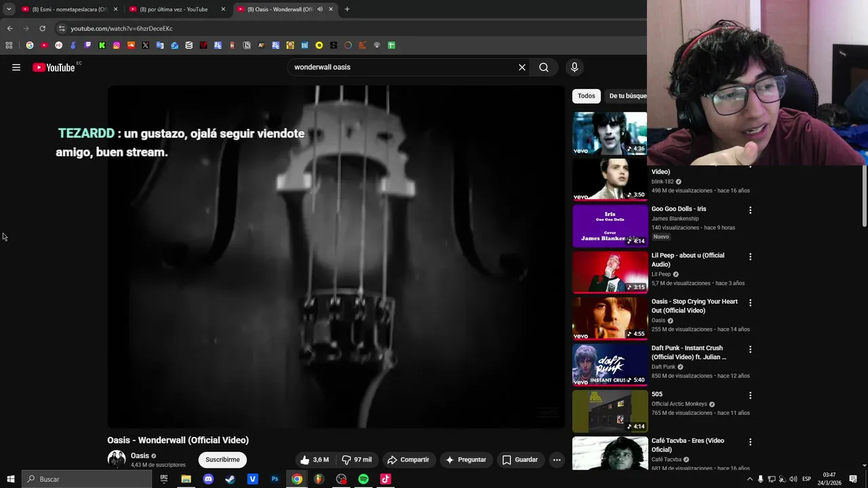
Task: Open the Oasis channel name link
Action: (x=140, y=455)
